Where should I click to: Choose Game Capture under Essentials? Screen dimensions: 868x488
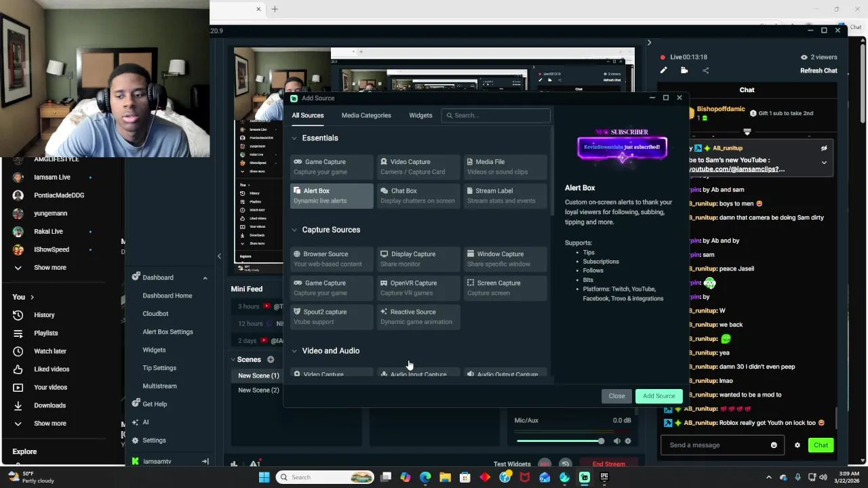click(332, 167)
